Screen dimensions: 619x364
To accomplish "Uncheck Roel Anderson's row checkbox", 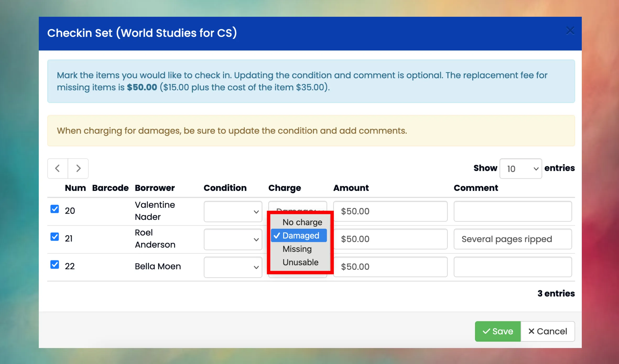I will click(55, 237).
